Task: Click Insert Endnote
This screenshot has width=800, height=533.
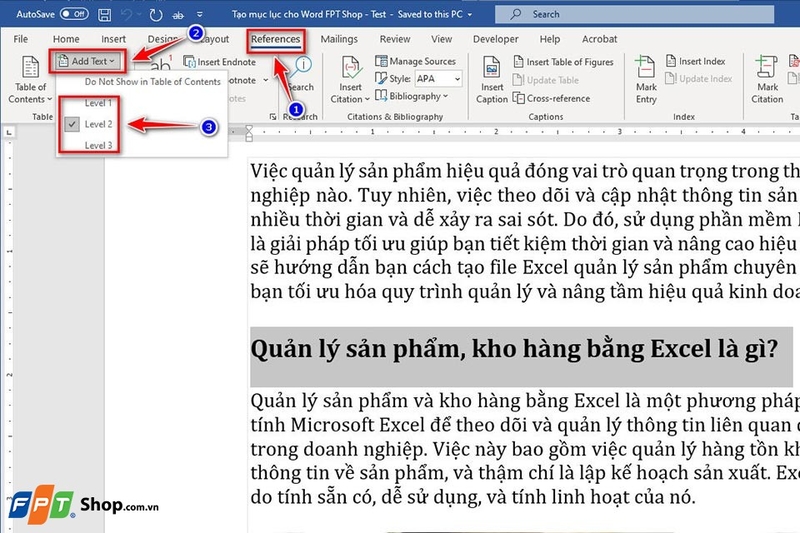Action: [219, 62]
